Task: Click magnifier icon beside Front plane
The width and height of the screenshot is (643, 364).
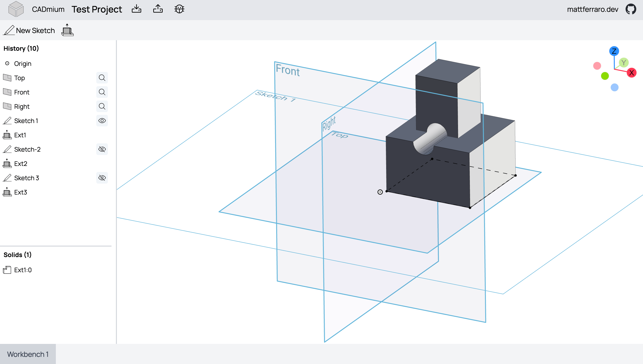Action: 102,92
